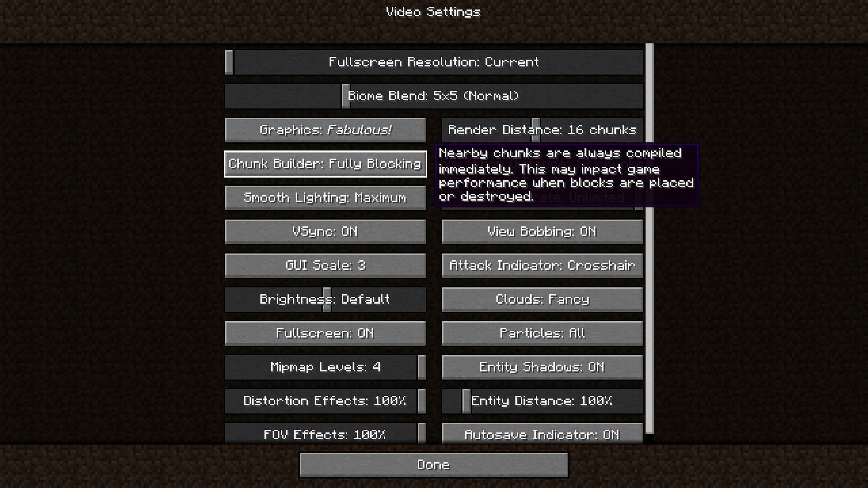Disable VSync option
868x488 pixels.
325,231
